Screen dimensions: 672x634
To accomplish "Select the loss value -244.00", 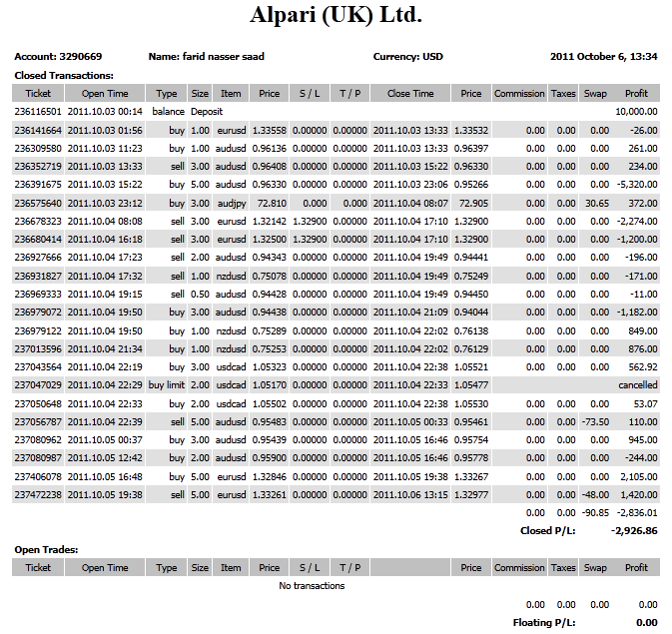I will pos(641,458).
